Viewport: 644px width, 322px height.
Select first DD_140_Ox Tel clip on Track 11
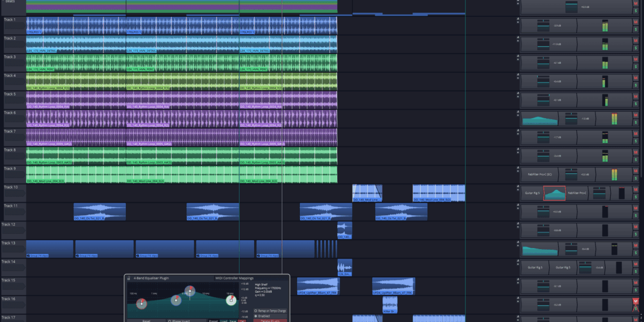pyautogui.click(x=99, y=212)
